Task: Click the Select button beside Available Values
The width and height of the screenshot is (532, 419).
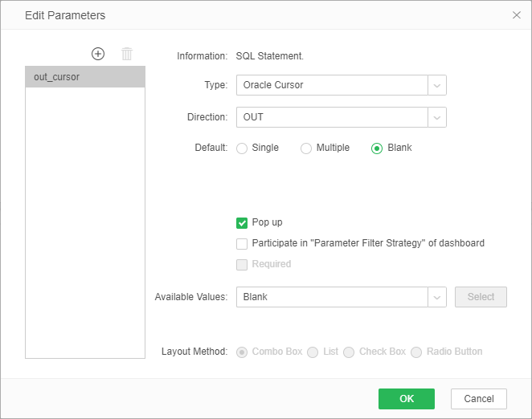Action: coord(481,297)
